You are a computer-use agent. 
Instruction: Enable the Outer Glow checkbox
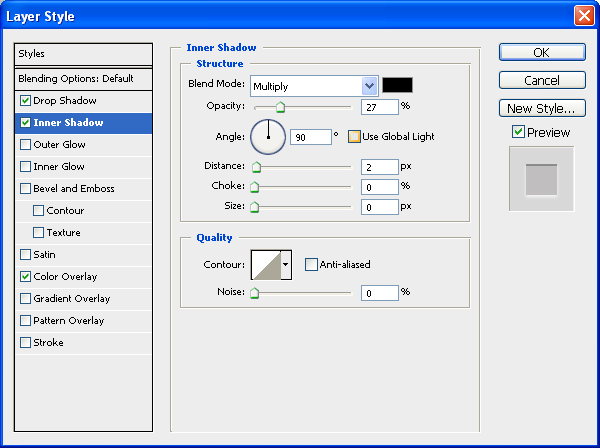pos(25,145)
